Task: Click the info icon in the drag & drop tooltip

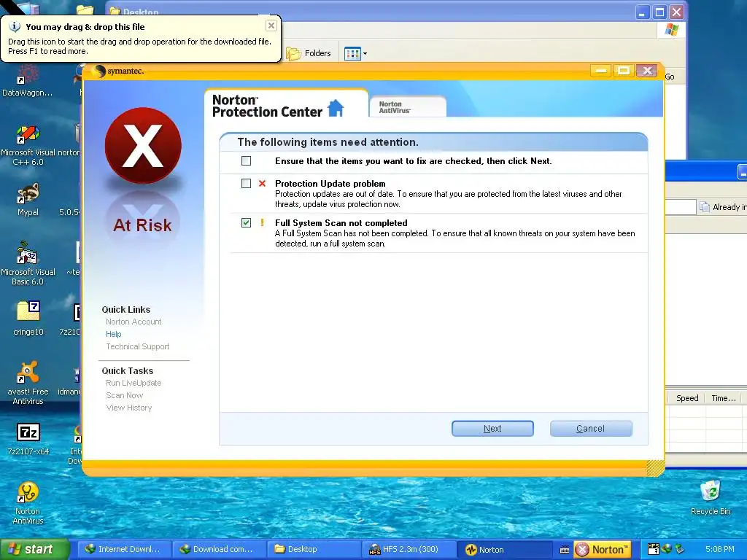Action: tap(15, 27)
